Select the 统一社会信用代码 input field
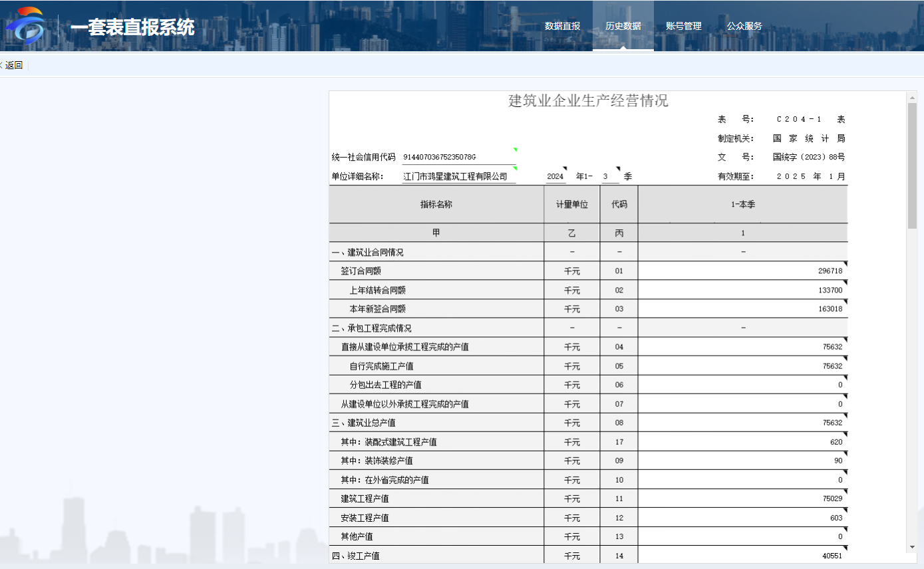The height and width of the screenshot is (569, 924). coord(458,158)
